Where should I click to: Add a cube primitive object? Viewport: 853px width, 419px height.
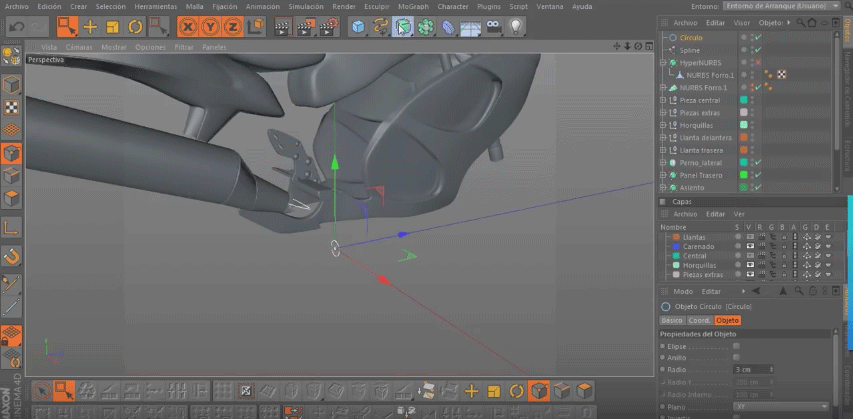point(358,27)
